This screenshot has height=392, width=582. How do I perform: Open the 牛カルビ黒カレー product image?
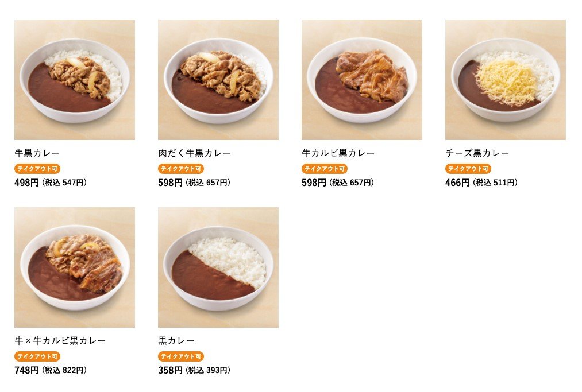click(362, 80)
